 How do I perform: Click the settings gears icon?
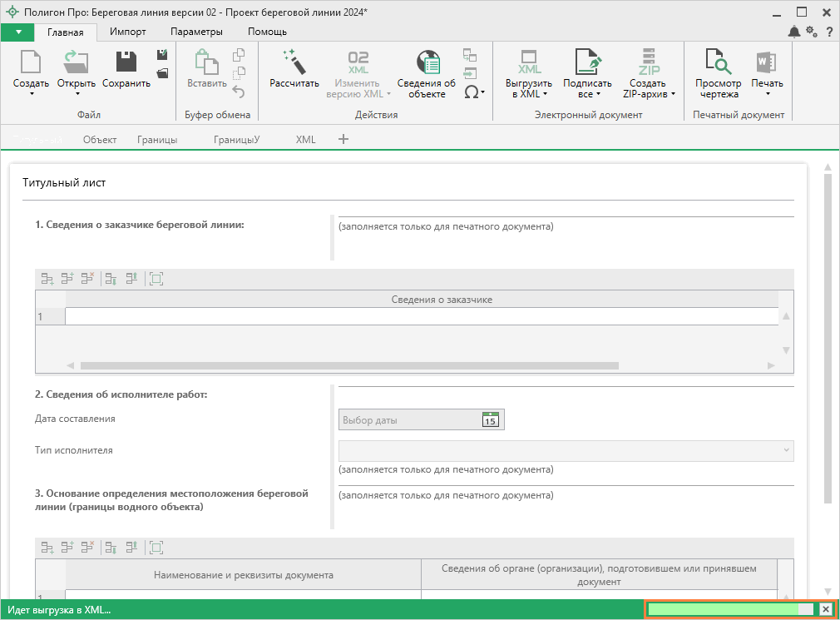[x=812, y=32]
